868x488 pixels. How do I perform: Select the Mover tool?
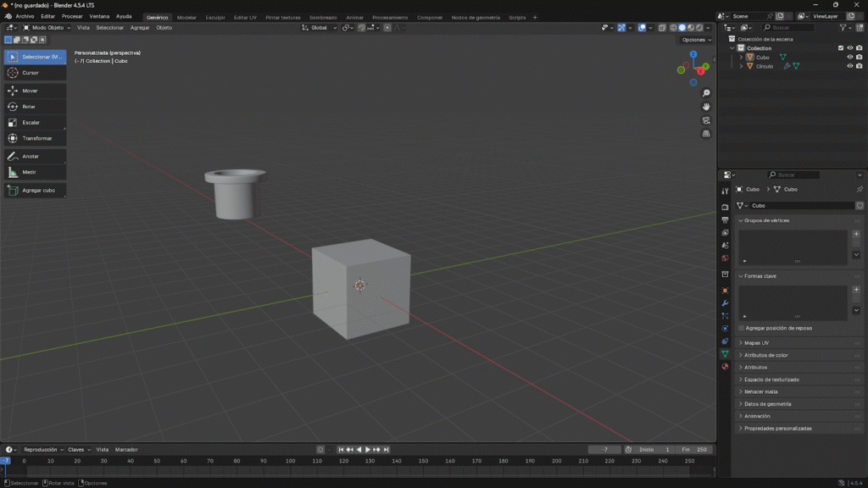click(34, 91)
